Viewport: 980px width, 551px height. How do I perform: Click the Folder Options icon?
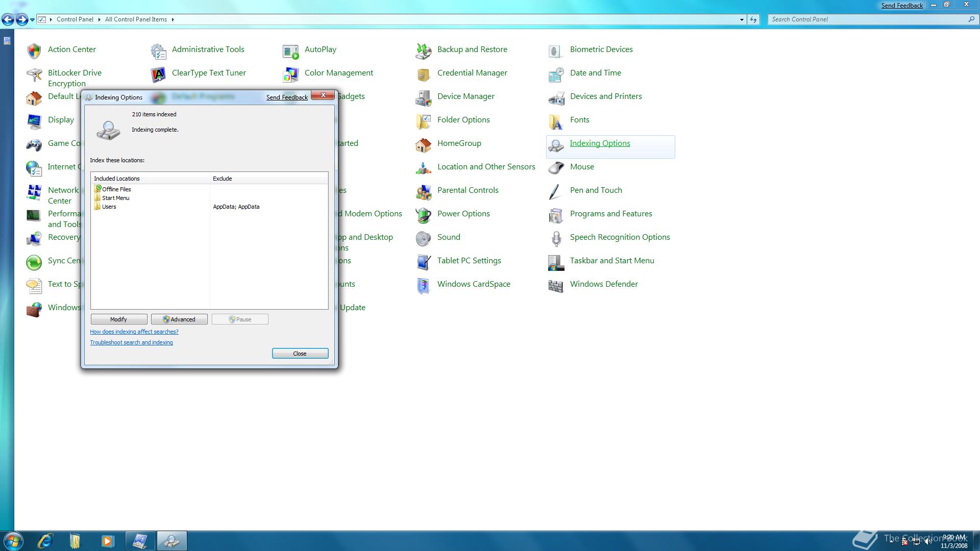[424, 121]
